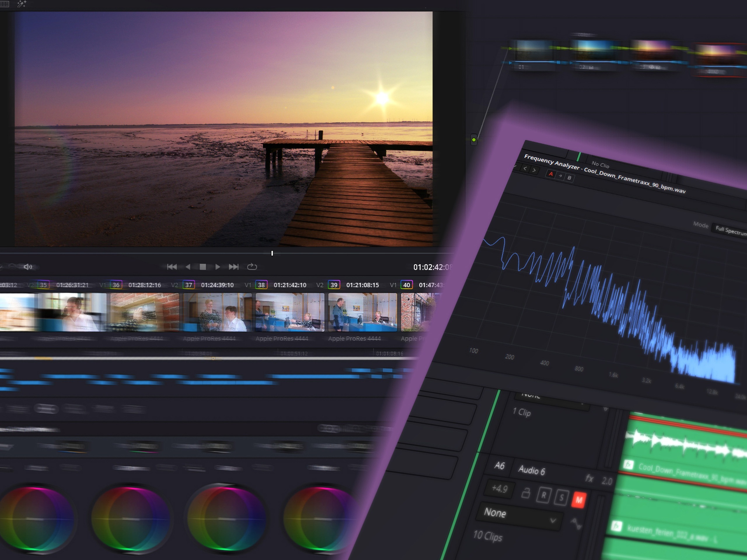Arm Audio 6 for recording with R
Screen dimensions: 747x560
[544, 496]
